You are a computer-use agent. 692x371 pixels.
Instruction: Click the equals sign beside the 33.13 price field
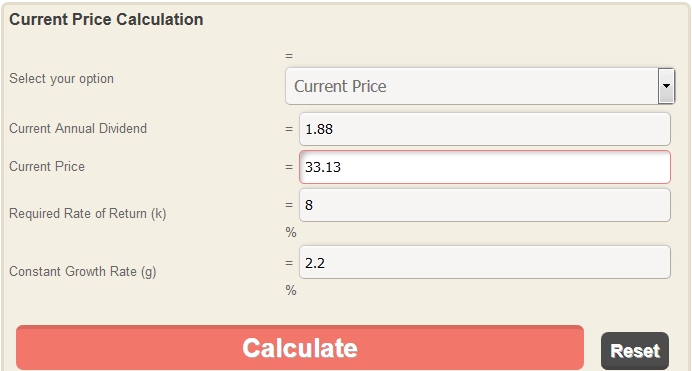(x=289, y=167)
